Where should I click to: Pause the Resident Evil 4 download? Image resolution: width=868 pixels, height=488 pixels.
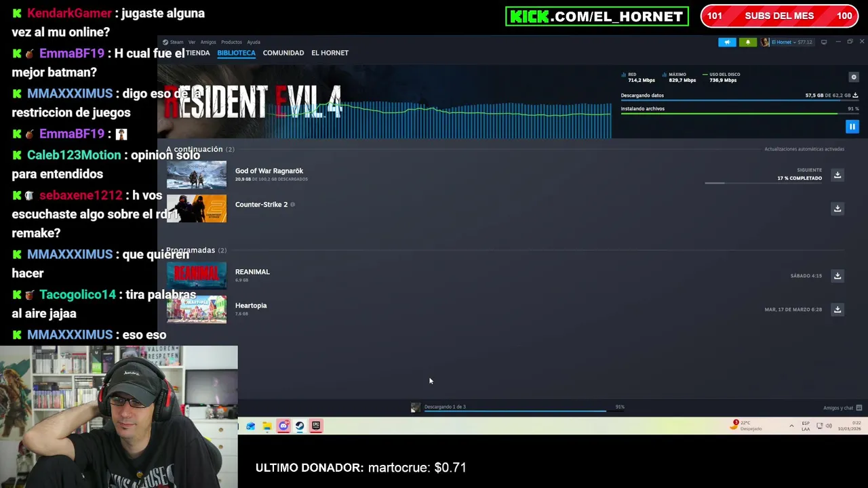pos(852,127)
